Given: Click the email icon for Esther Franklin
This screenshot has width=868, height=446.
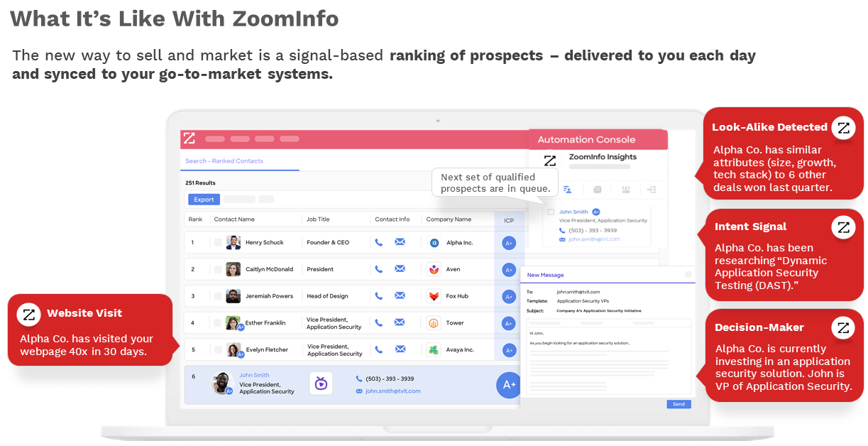Looking at the screenshot, I should pos(400,323).
